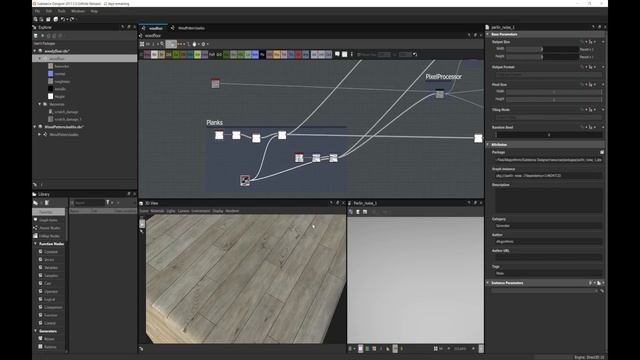Select the roughness output in Explorer

(59, 81)
